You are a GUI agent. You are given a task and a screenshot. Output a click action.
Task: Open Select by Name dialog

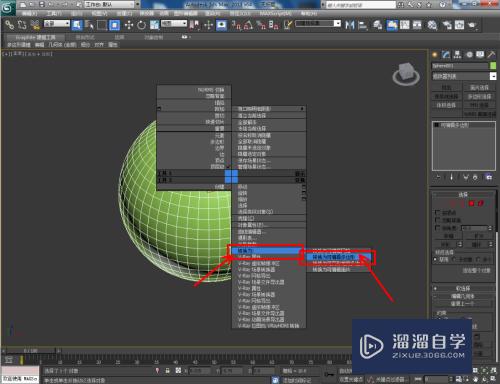pyautogui.click(x=89, y=25)
